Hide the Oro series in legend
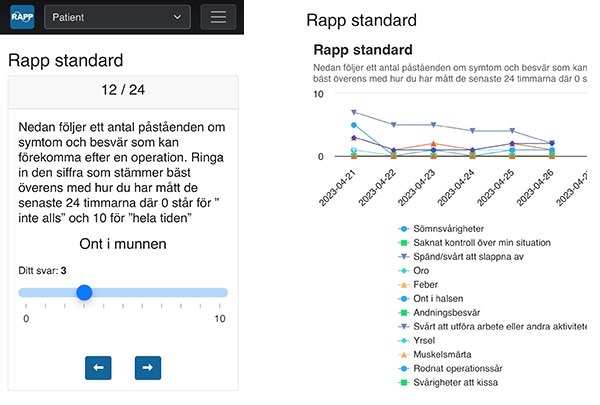 coord(414,271)
